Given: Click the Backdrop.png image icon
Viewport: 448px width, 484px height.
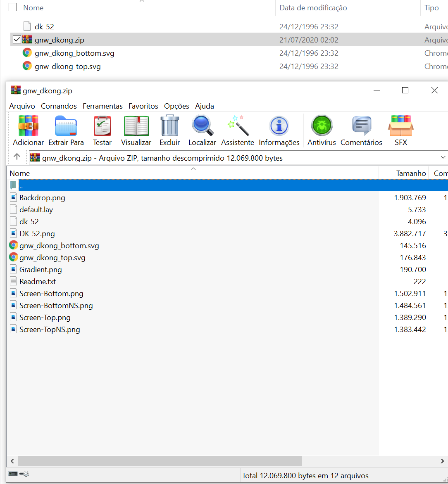Looking at the screenshot, I should [x=13, y=197].
